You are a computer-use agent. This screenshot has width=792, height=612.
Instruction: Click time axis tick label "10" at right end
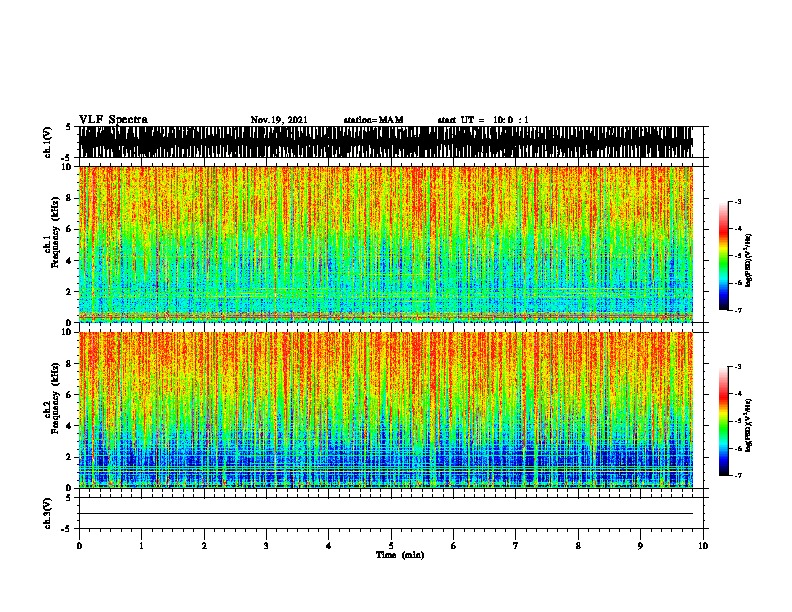pos(703,546)
